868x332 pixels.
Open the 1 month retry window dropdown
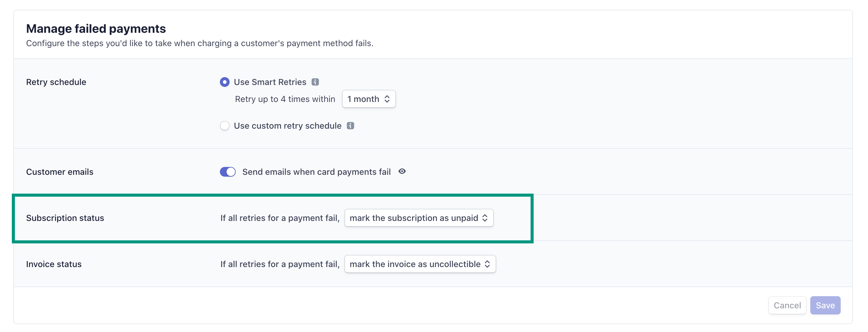coord(369,99)
